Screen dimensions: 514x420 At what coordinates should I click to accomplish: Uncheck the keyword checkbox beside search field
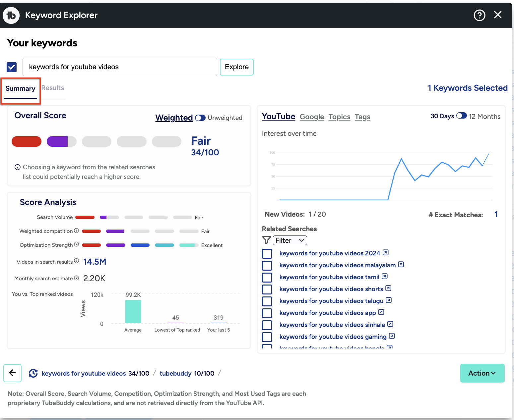(12, 67)
